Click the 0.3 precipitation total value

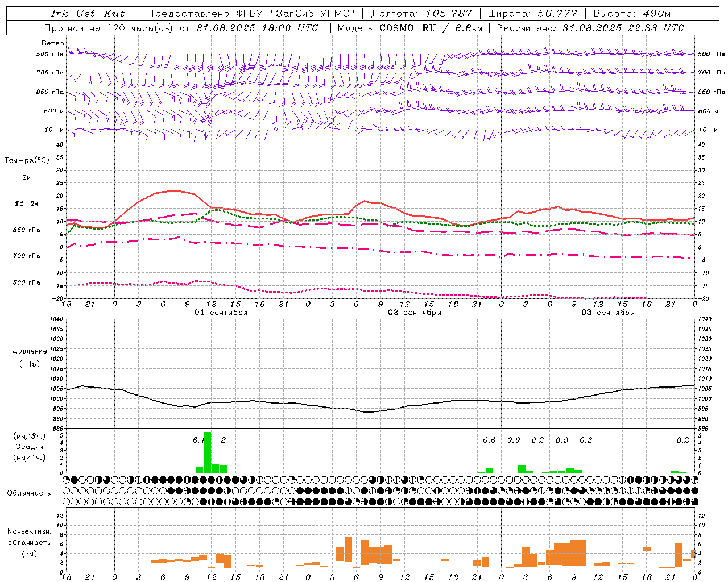[x=586, y=440]
